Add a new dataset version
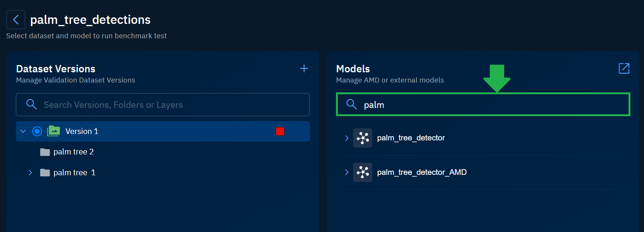Image resolution: width=644 pixels, height=232 pixels. point(304,69)
